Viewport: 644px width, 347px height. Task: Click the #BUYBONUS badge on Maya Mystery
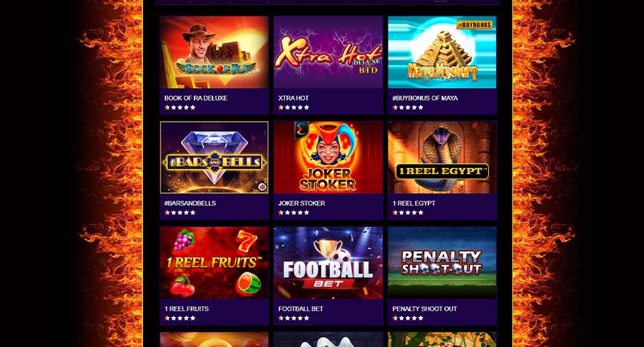pyautogui.click(x=474, y=25)
